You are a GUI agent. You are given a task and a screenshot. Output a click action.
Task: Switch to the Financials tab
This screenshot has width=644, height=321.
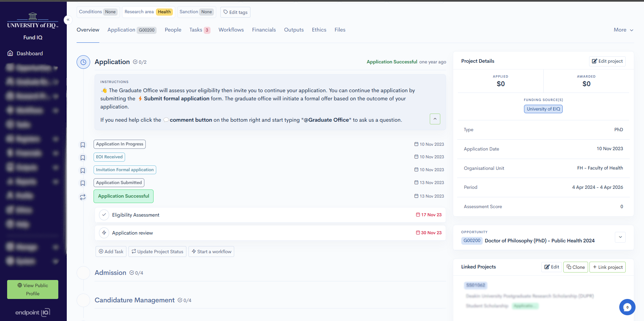[x=264, y=30]
